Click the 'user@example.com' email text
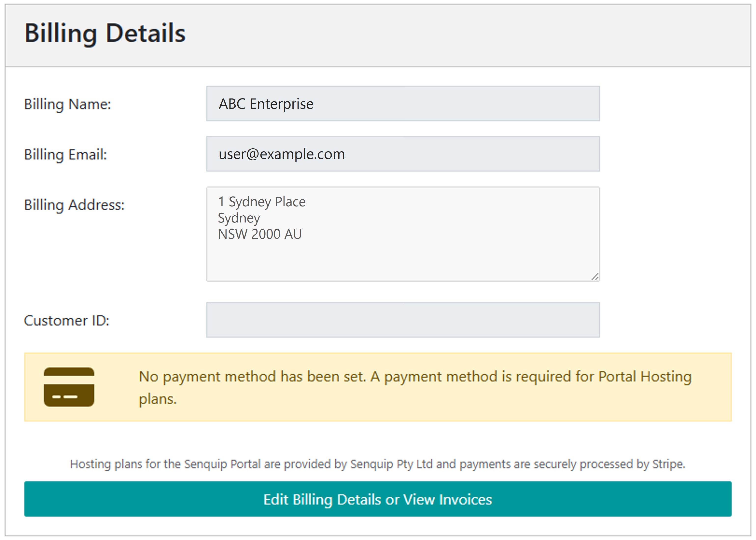The width and height of the screenshot is (756, 540). (x=281, y=154)
